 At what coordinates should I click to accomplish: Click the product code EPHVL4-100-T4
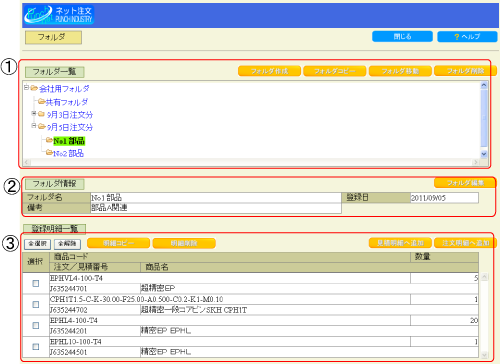click(76, 278)
